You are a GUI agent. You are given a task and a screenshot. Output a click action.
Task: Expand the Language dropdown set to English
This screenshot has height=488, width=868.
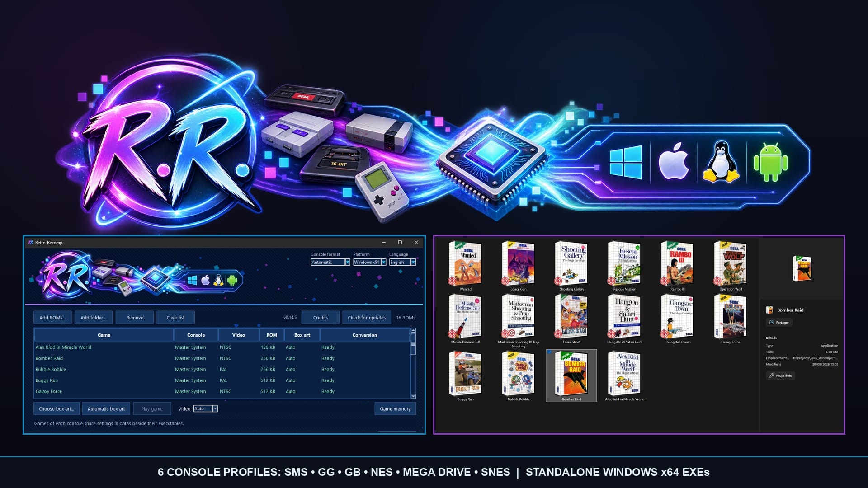pyautogui.click(x=402, y=263)
